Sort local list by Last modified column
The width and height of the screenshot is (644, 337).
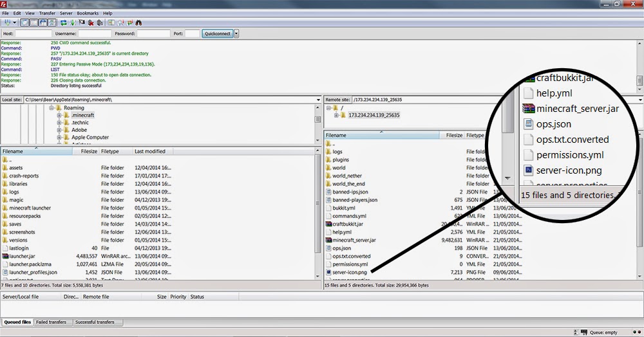click(x=153, y=151)
